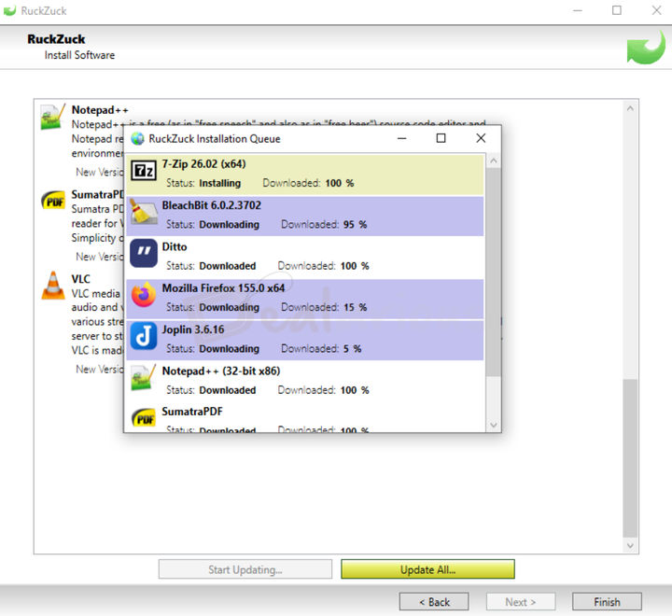This screenshot has width=672, height=616.
Task: Select the Mozilla Firefox 155.0 x64 title
Action: (x=223, y=288)
